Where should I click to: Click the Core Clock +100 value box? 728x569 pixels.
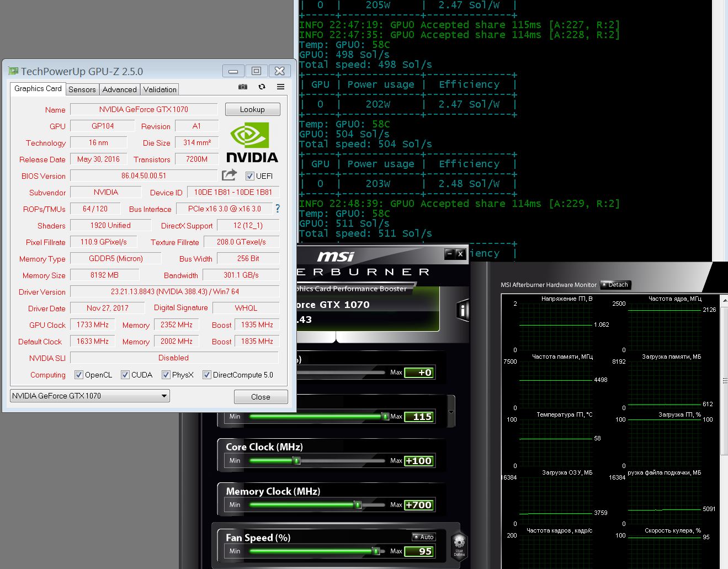pyautogui.click(x=419, y=461)
